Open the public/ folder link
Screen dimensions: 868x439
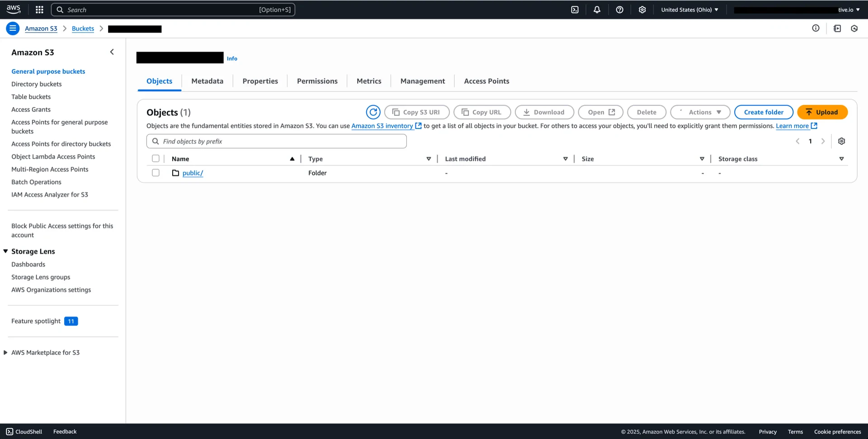(x=193, y=173)
